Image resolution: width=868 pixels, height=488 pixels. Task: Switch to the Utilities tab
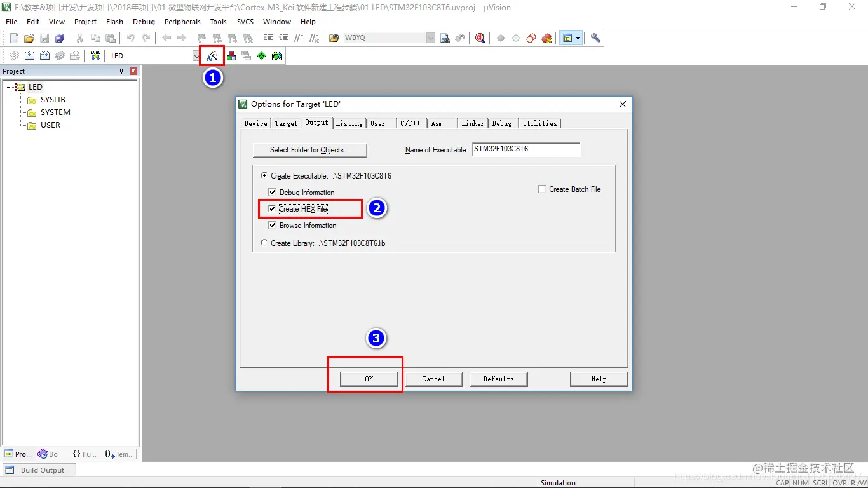[x=540, y=123]
